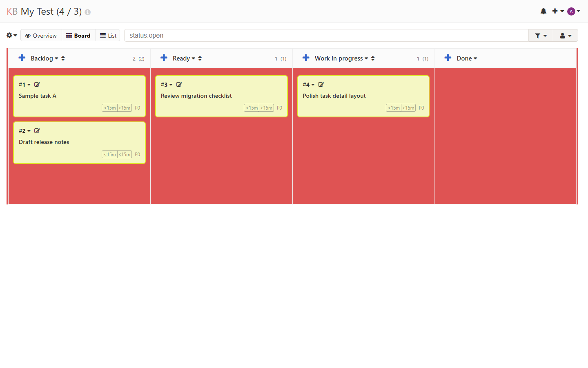Edit task #1 with the pencil icon

tap(37, 85)
